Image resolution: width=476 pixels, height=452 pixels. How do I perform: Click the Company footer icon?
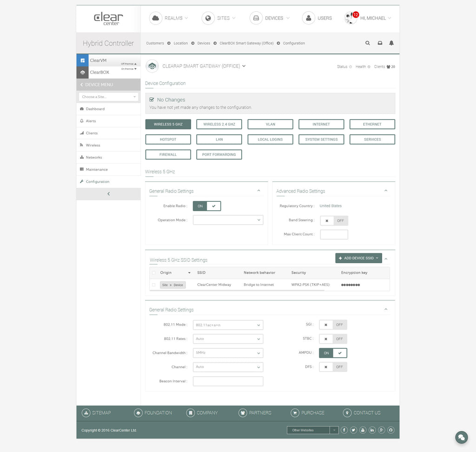[190, 413]
